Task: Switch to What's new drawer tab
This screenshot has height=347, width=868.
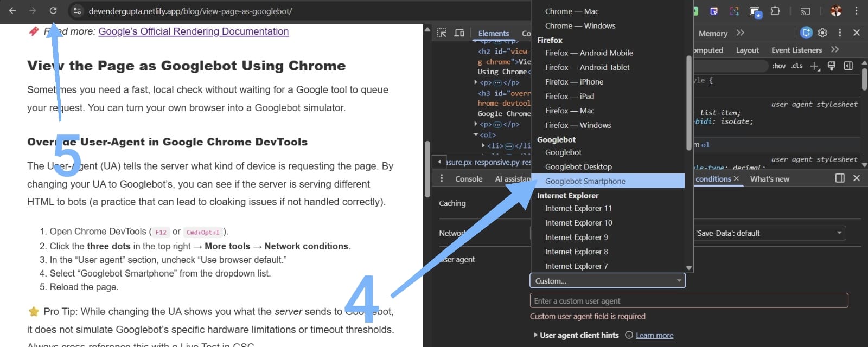Action: tap(769, 178)
